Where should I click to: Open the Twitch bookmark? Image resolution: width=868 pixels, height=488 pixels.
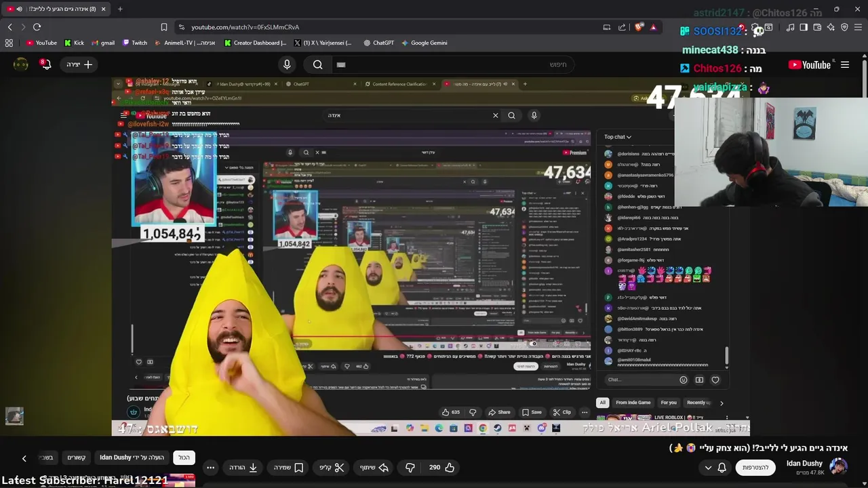135,43
